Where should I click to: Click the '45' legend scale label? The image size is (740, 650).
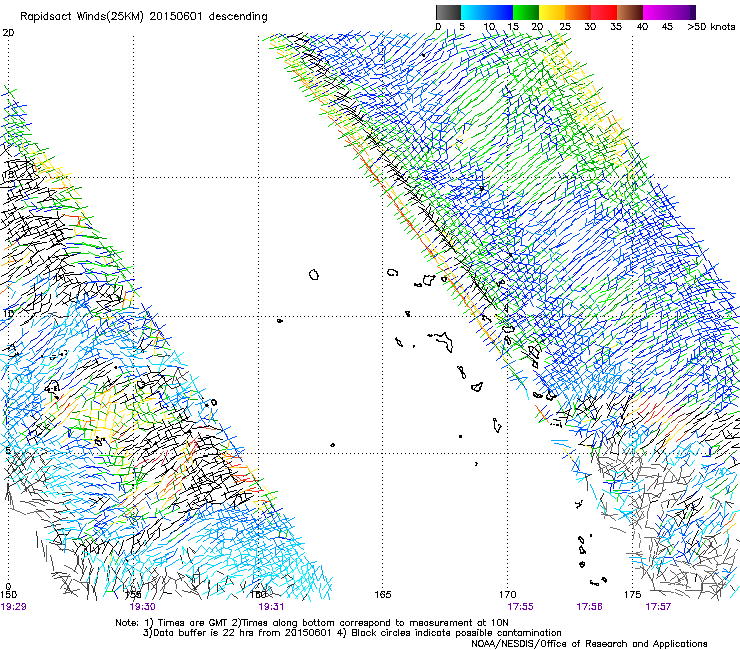coord(667,27)
